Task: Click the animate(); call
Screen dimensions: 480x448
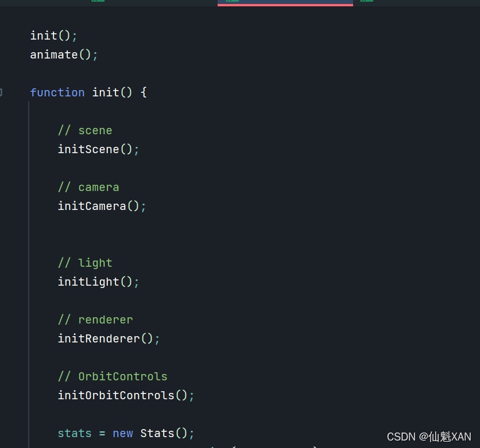Action: [64, 54]
